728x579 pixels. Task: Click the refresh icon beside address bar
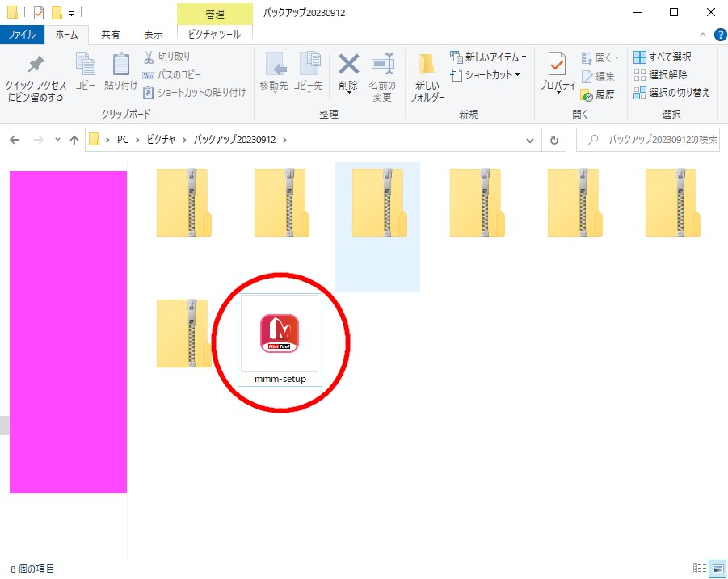click(553, 140)
